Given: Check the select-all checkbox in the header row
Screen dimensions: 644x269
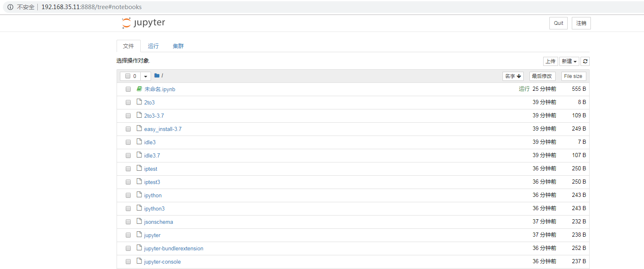Looking at the screenshot, I should (128, 76).
